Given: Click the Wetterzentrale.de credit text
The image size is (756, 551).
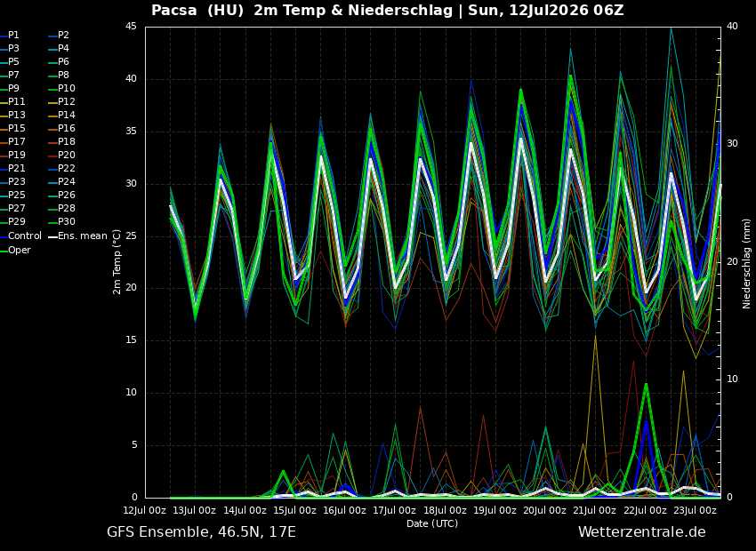Looking at the screenshot, I should [642, 532].
